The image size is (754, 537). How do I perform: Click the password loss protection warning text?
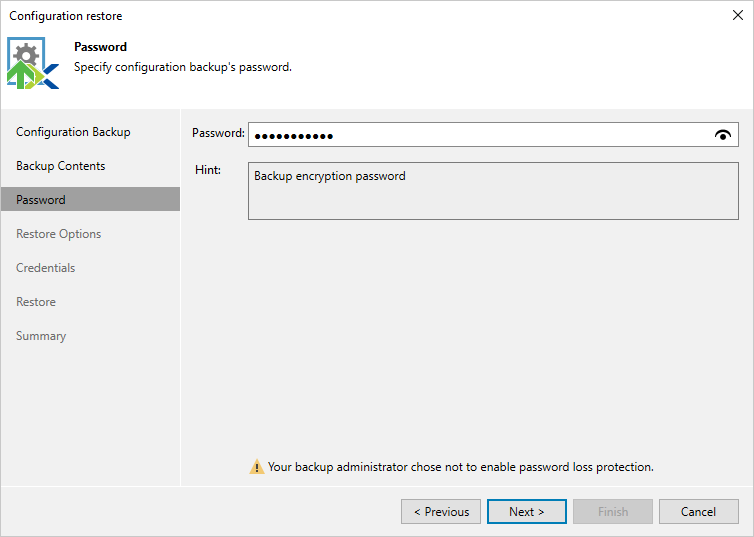(461, 467)
